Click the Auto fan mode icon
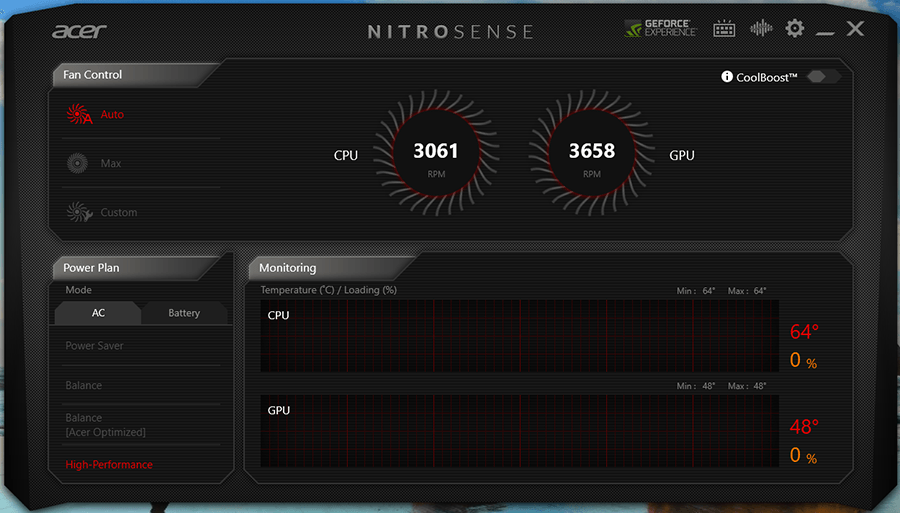Image resolution: width=900 pixels, height=513 pixels. pos(79,115)
